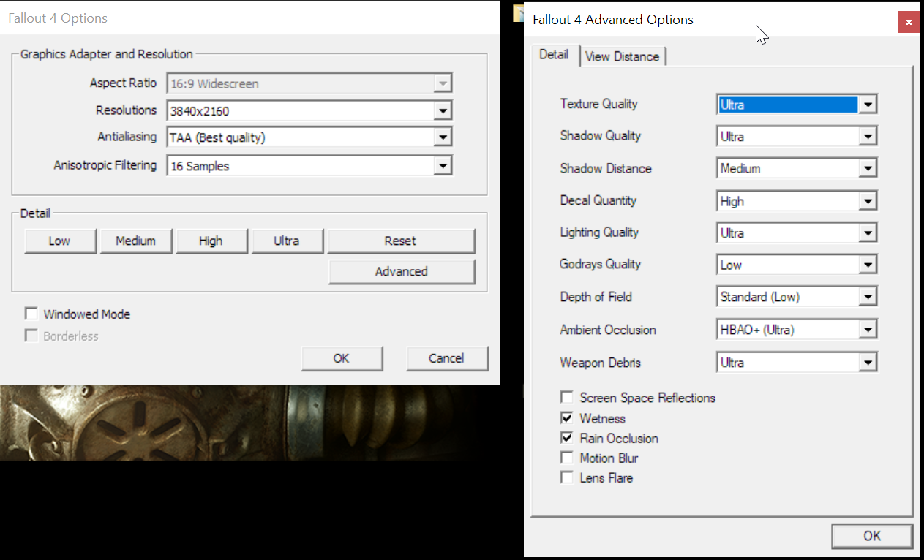Screen dimensions: 924x560
Task: Toggle Screen Space Reflections checkbox
Action: coord(566,398)
